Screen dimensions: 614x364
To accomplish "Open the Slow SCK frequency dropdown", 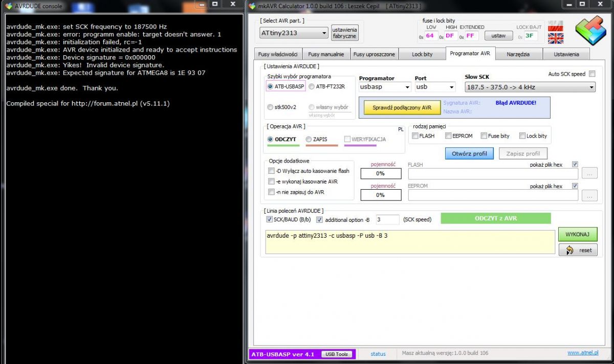I will pyautogui.click(x=530, y=87).
